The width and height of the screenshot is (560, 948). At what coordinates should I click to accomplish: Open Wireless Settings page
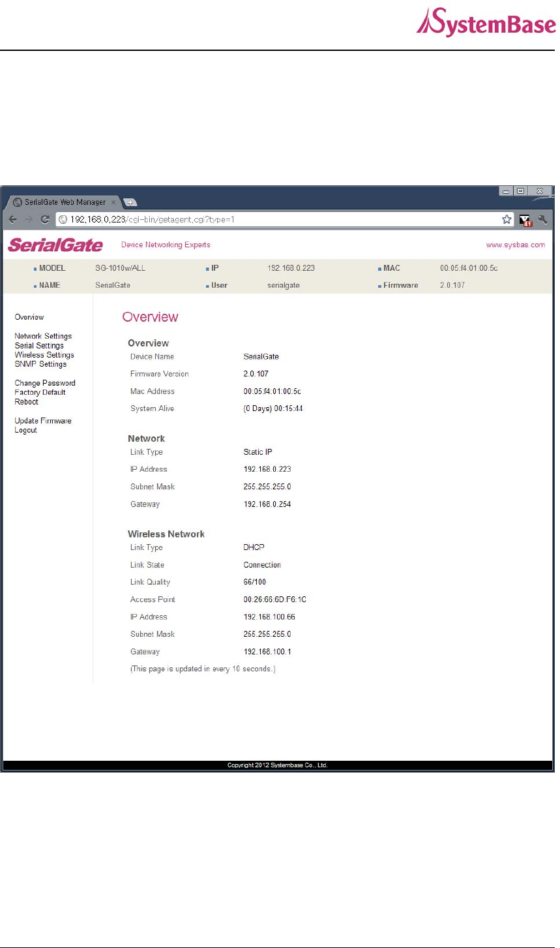click(x=44, y=355)
